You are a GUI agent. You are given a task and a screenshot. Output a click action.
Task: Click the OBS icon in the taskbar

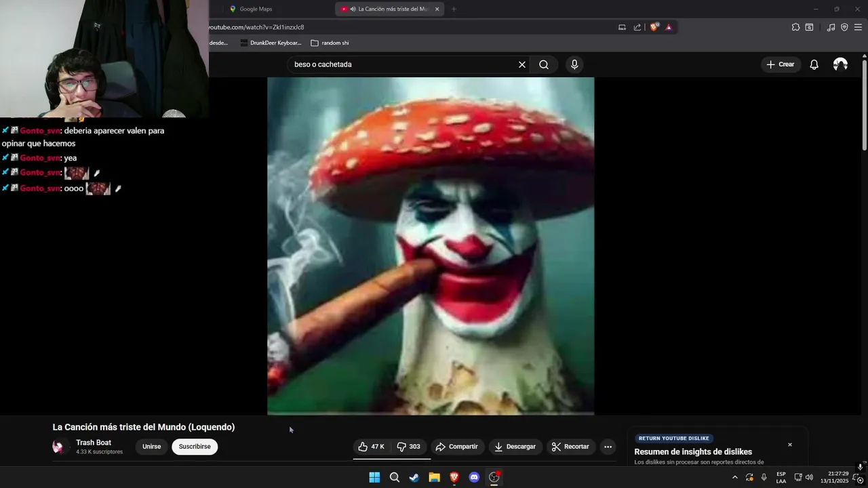(x=494, y=477)
